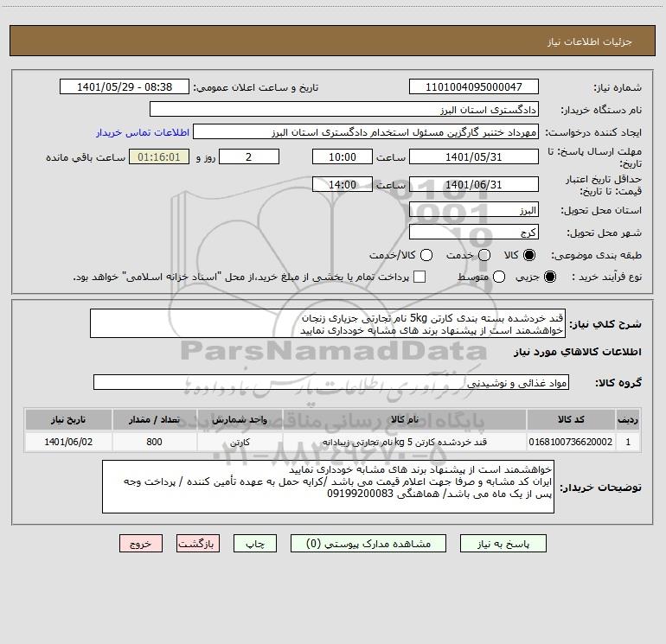Click the گروه کالا field مواد غذائی و نوشیدنی
This screenshot has height=644, width=666.
(331, 382)
